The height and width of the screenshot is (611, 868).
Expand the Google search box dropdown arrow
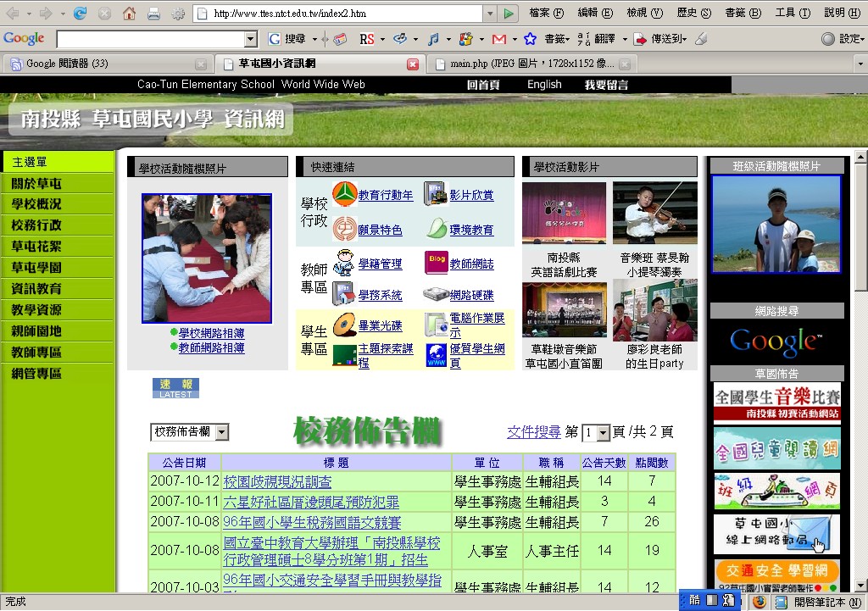[x=251, y=39]
